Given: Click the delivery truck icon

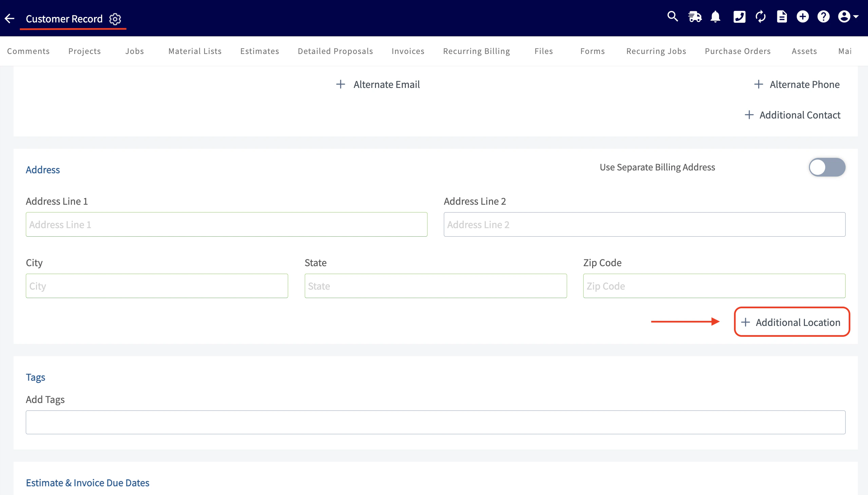Looking at the screenshot, I should pyautogui.click(x=695, y=17).
